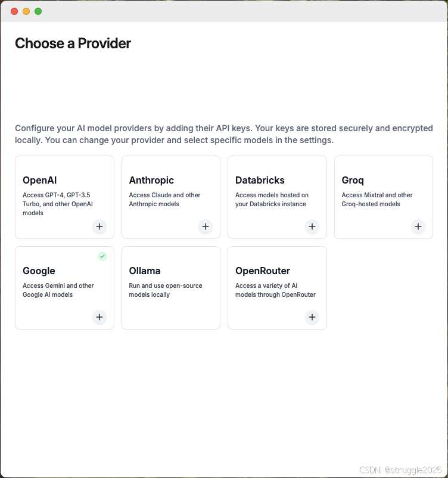This screenshot has height=478, width=448.
Task: Choose the Groq provider heading
Action: click(x=353, y=180)
